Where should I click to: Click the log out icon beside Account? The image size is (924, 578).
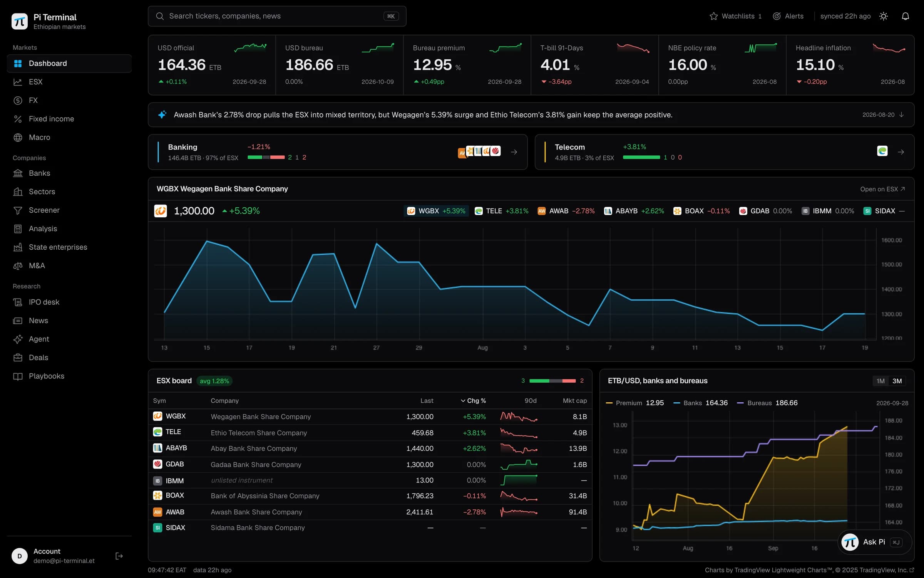tap(119, 556)
